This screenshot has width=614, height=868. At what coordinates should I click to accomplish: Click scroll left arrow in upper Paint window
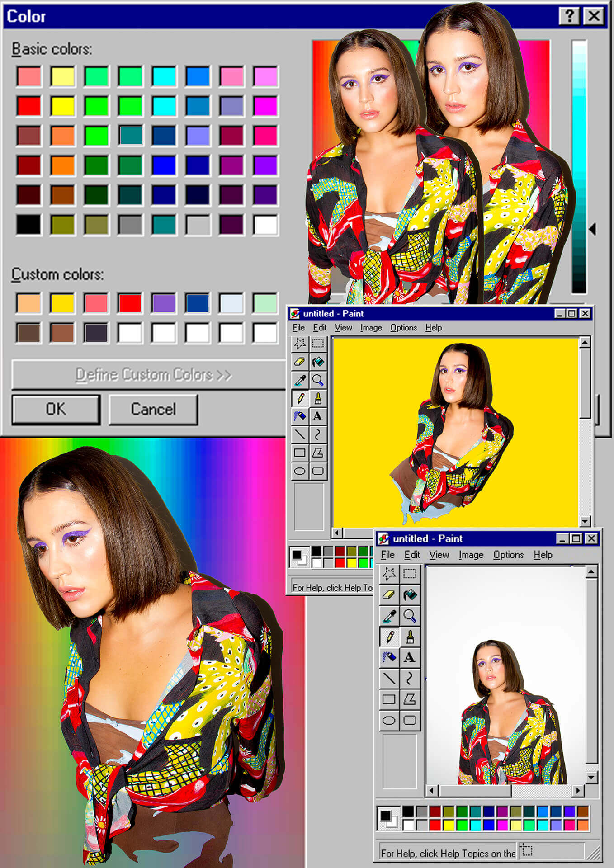point(337,533)
